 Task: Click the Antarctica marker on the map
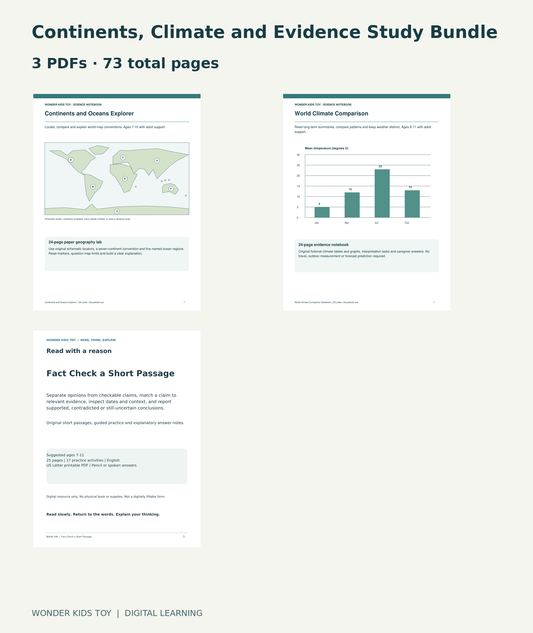click(117, 211)
